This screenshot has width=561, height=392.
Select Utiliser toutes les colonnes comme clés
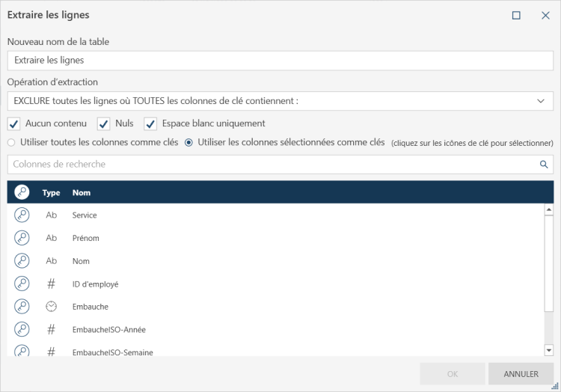pos(11,142)
